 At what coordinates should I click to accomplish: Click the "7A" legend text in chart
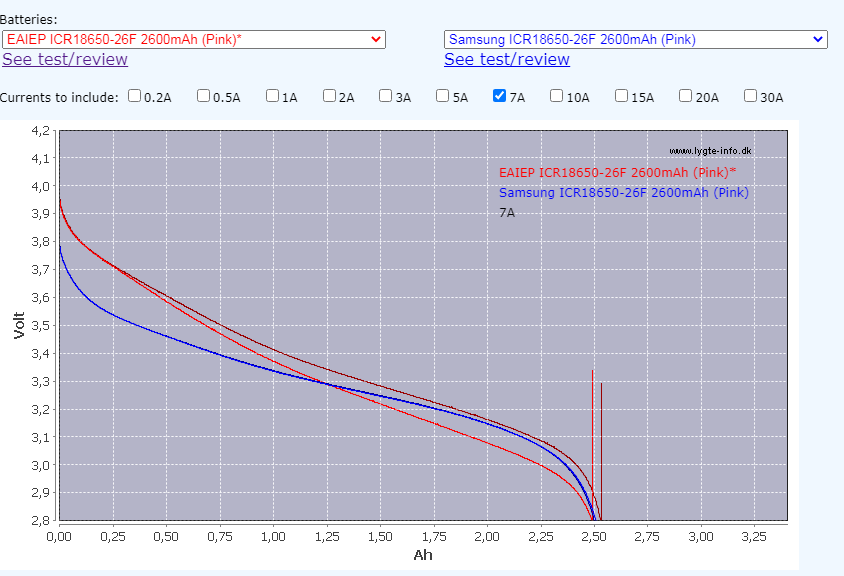(507, 213)
